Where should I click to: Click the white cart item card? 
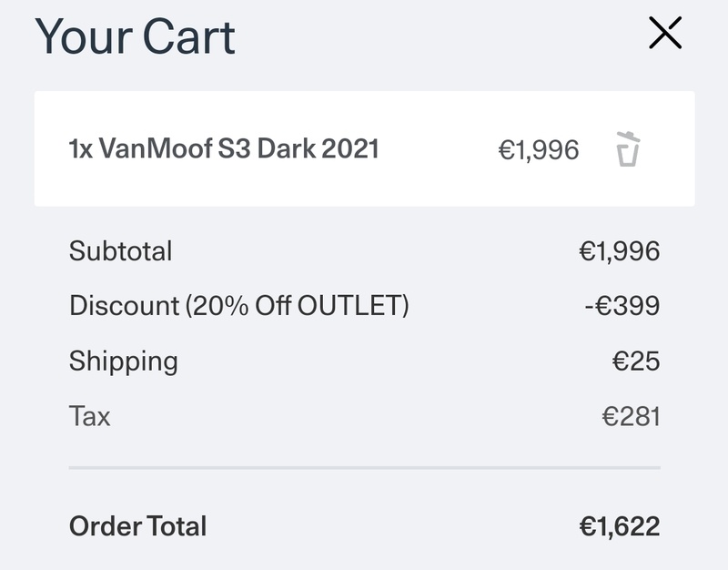pos(365,148)
